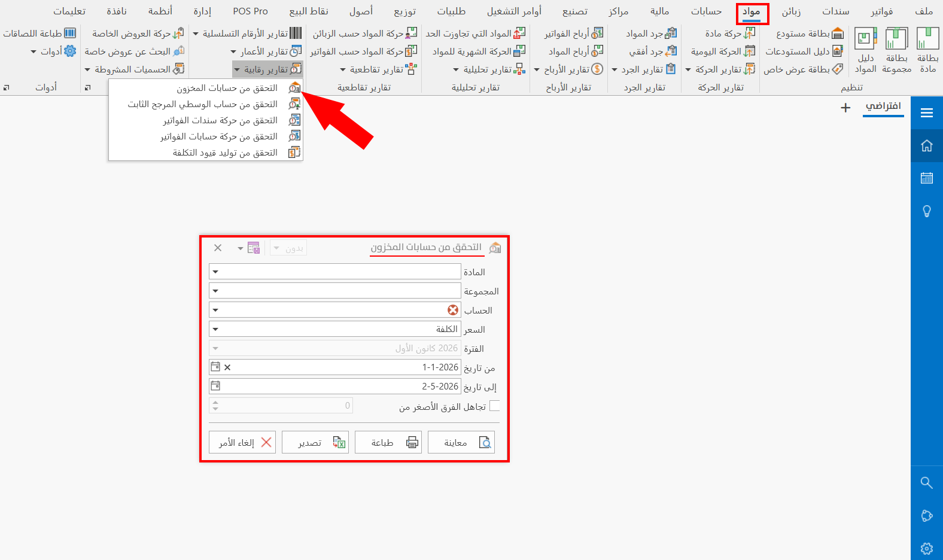This screenshot has height=560, width=943.
Task: Open حركة المواد حسب الزبائن report
Action: click(365, 34)
